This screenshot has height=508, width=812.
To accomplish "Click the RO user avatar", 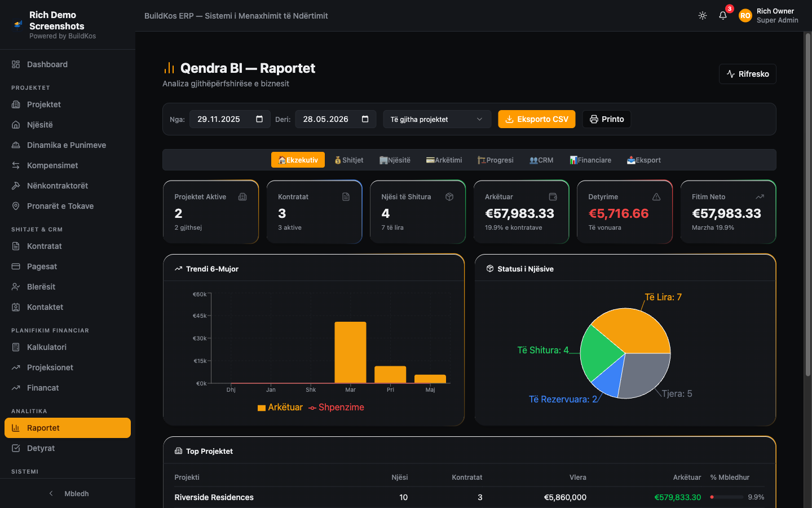I will 745,16.
